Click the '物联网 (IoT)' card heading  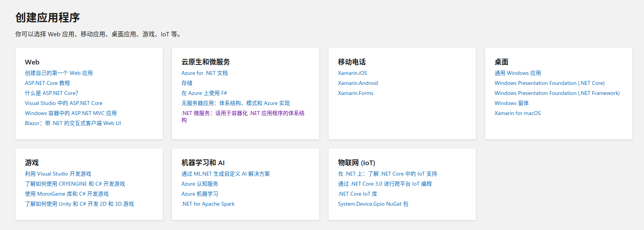(x=356, y=163)
